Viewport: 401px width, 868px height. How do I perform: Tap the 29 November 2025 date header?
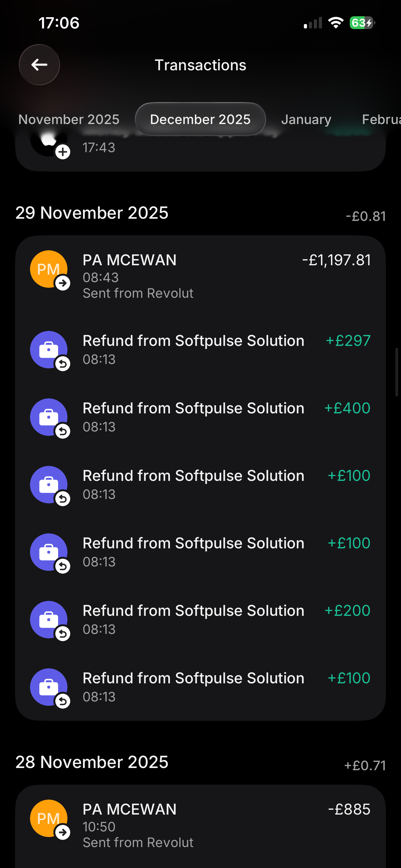[x=92, y=213]
